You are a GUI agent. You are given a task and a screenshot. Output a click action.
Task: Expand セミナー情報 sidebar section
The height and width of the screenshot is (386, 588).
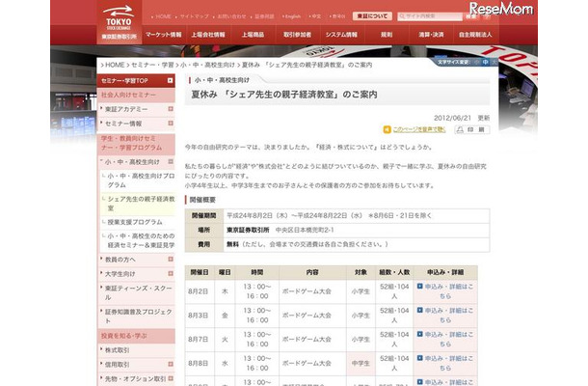171,124
